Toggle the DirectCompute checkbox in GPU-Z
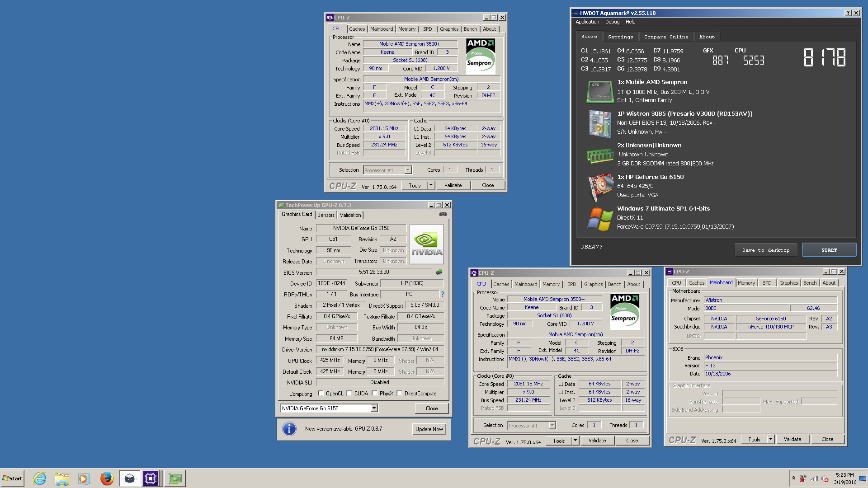868x488 pixels. [399, 394]
